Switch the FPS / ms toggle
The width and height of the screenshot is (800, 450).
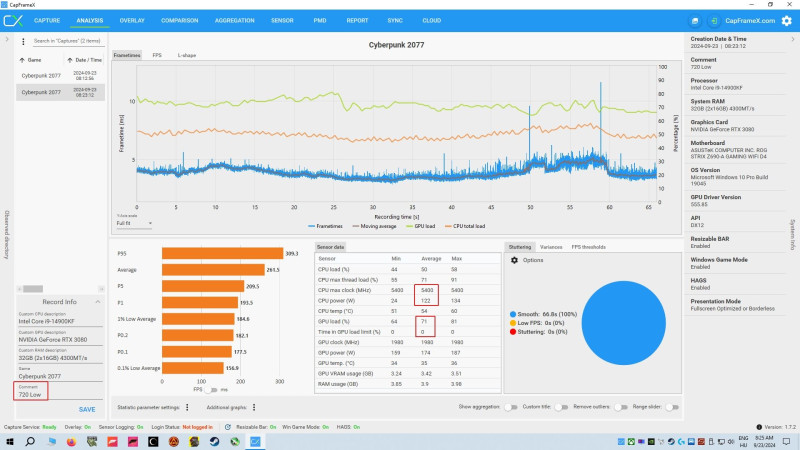tap(211, 390)
